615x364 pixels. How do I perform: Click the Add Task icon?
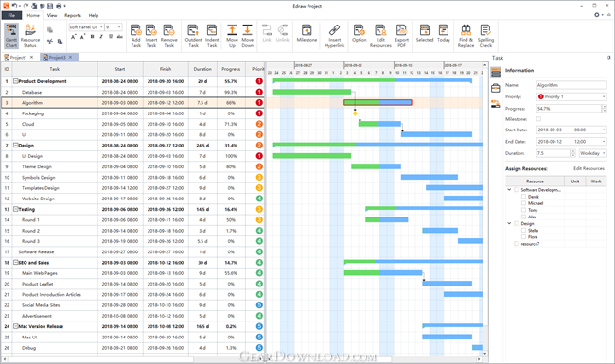pos(135,36)
